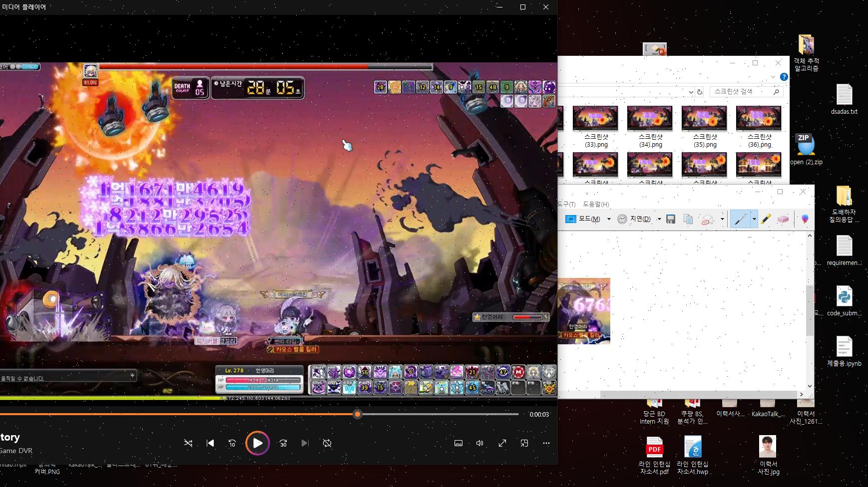Screen dimensions: 868x487
Task: Copy the snip to clipboard
Action: [688, 219]
